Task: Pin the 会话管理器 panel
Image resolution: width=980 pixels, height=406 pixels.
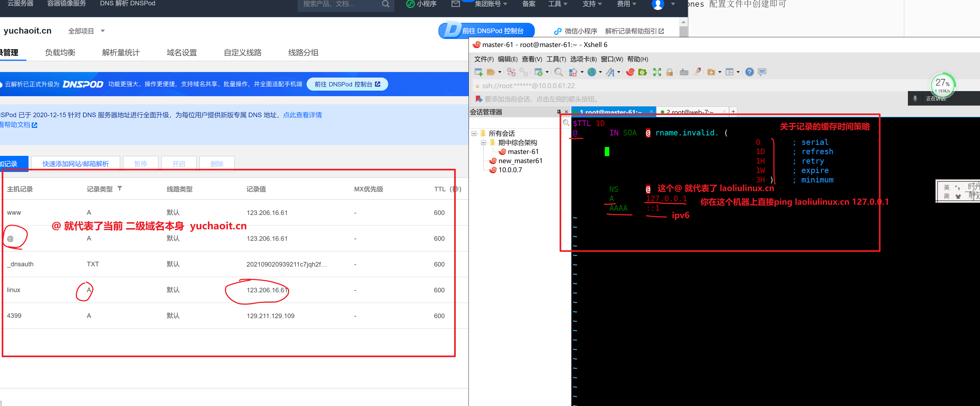Action: pyautogui.click(x=558, y=112)
